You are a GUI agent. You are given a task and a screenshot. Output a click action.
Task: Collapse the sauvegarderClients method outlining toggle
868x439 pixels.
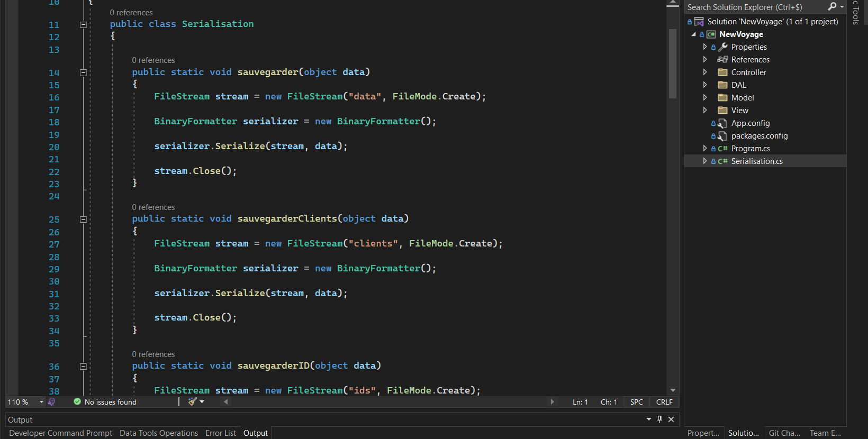pos(83,219)
